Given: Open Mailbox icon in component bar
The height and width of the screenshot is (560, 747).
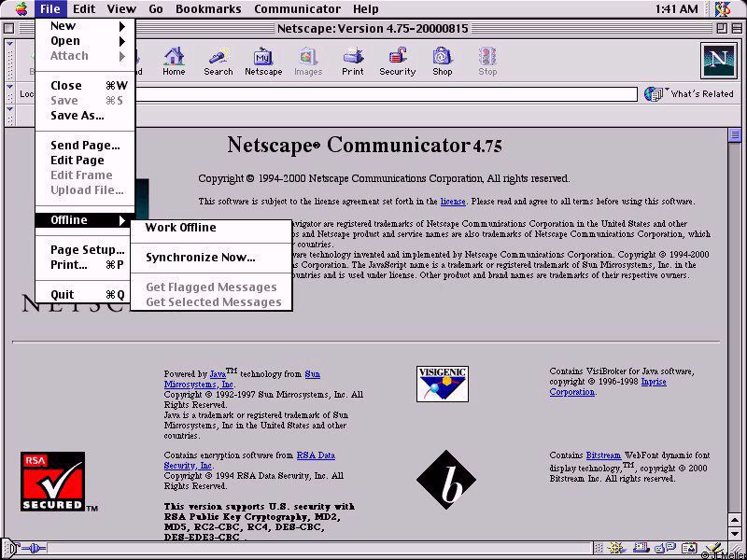Looking at the screenshot, I should point(640,548).
